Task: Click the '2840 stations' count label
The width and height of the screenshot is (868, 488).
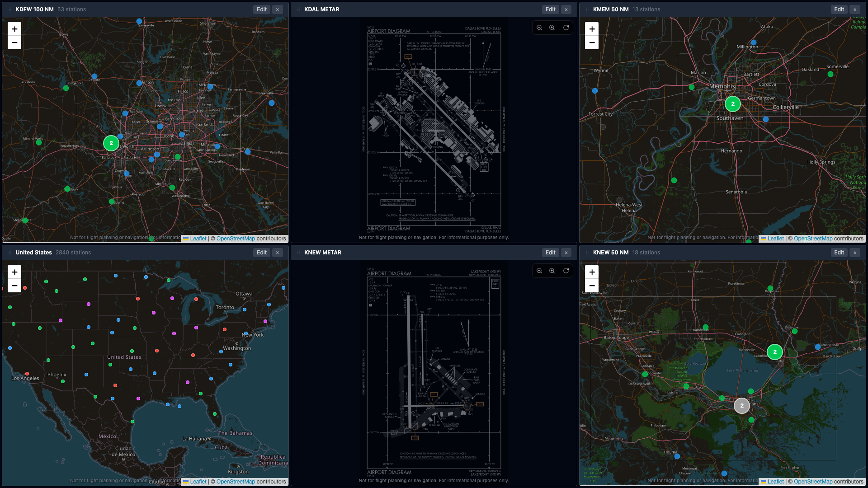Action: pos(73,253)
